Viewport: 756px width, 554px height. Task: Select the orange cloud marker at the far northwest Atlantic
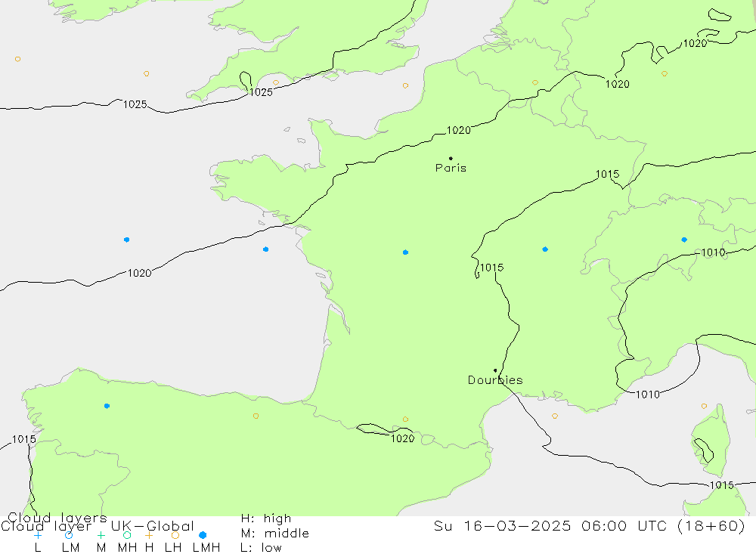coord(18,59)
